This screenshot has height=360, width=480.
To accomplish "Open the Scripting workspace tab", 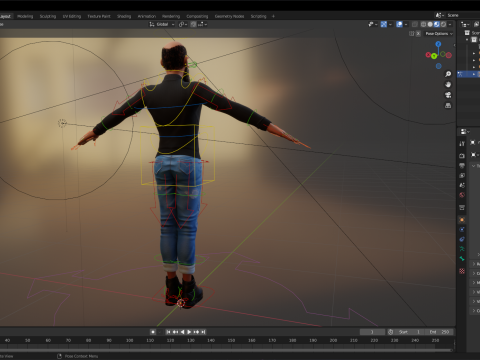I will click(258, 16).
